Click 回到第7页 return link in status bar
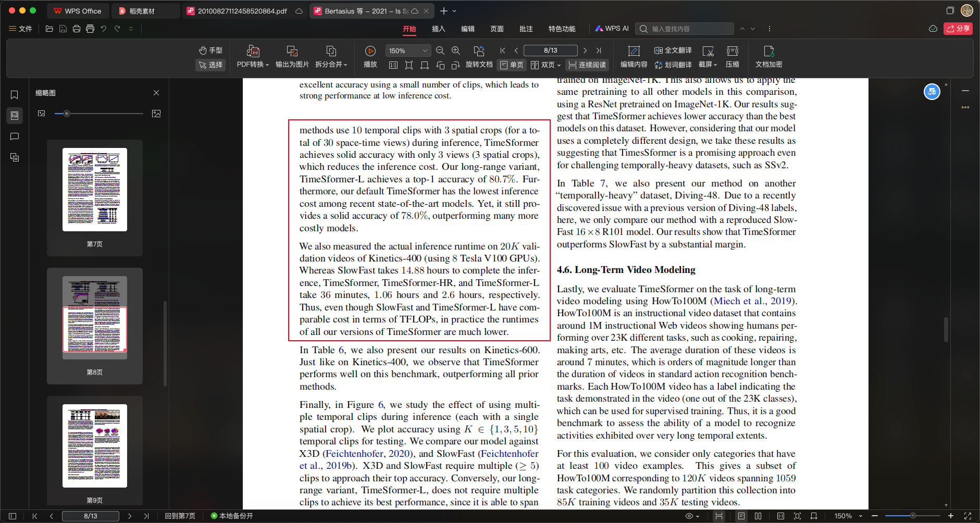This screenshot has width=980, height=523. 180,516
